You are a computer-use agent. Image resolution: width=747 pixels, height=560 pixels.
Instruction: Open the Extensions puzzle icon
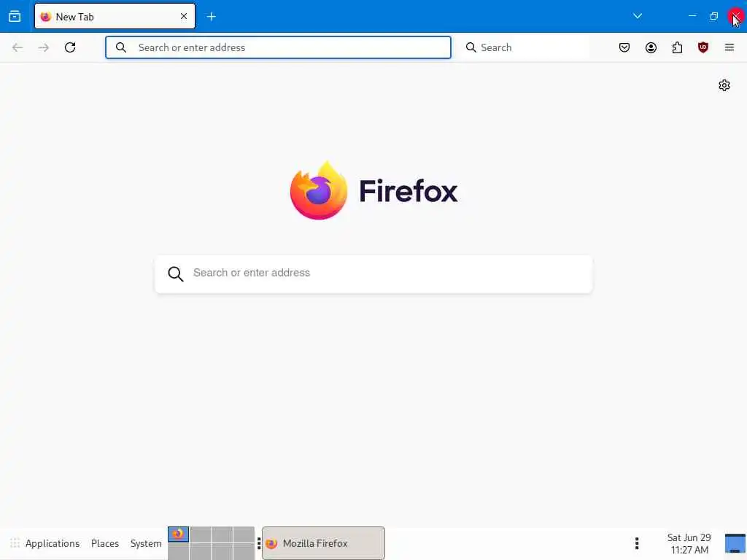[x=677, y=47]
